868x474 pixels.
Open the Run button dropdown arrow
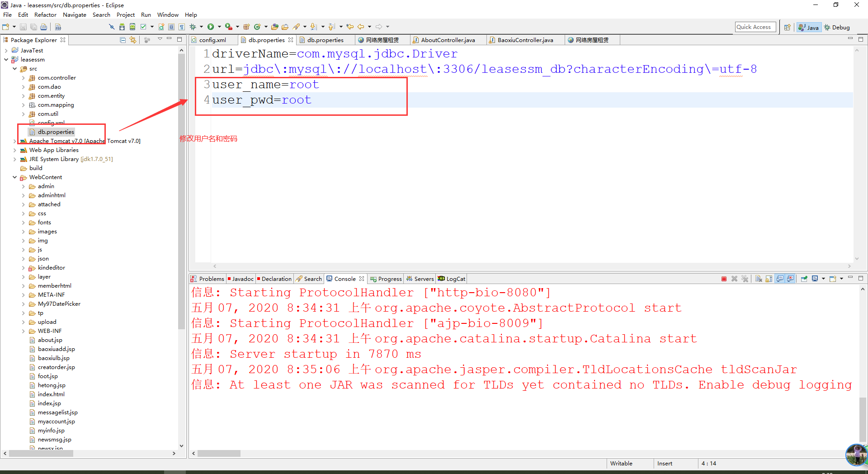(x=219, y=27)
